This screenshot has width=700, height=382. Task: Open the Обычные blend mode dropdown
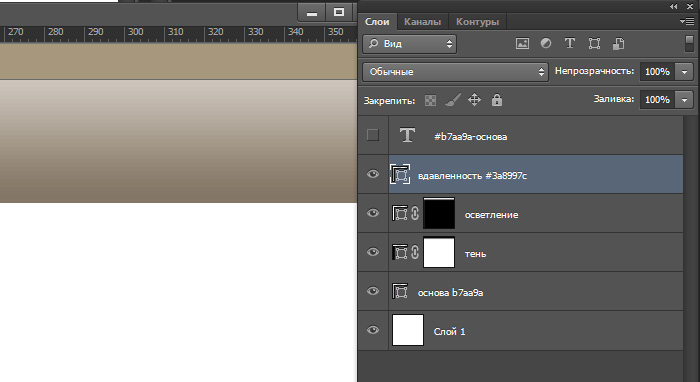455,72
